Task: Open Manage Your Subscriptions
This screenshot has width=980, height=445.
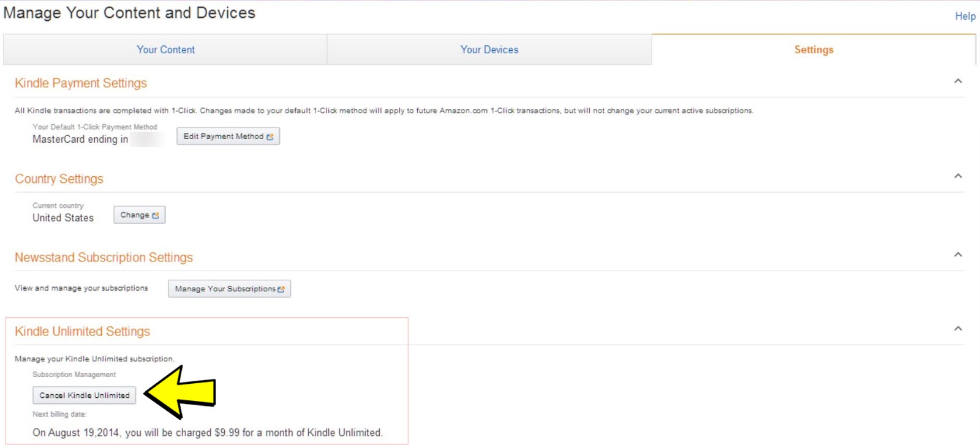Action: pos(229,288)
